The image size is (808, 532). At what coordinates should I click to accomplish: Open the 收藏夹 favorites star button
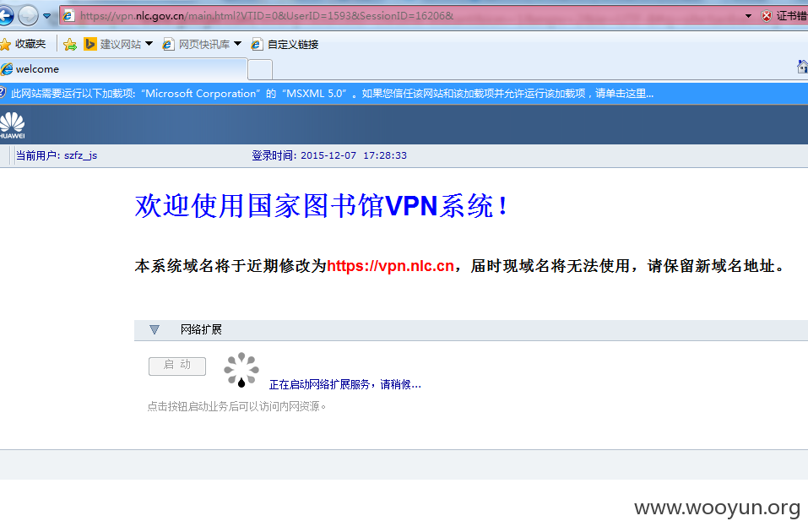(23, 44)
